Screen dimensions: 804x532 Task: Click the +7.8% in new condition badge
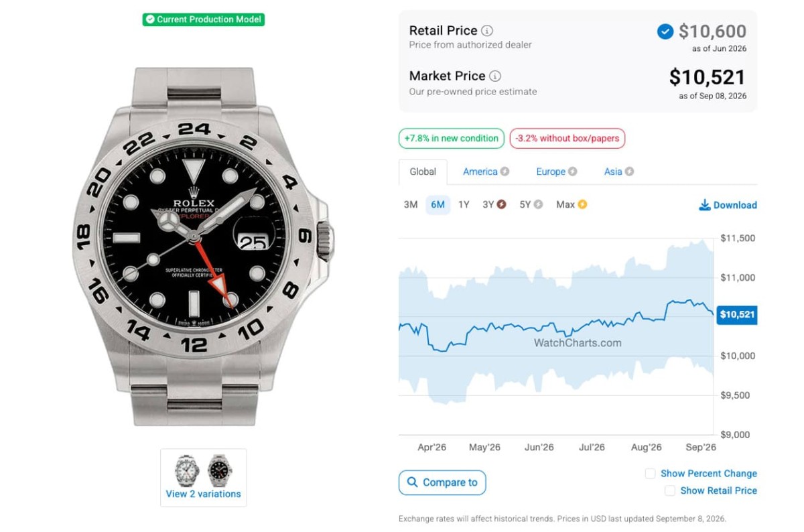[x=452, y=139]
